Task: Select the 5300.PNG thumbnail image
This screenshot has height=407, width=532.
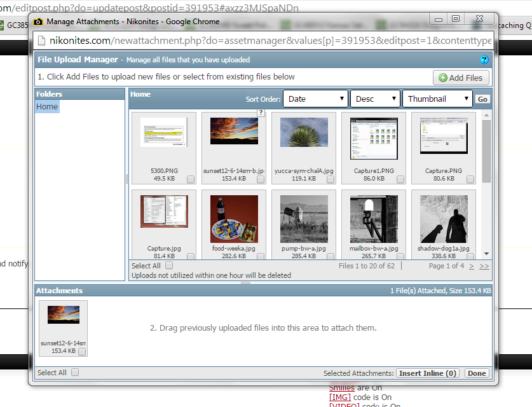Action: point(163,132)
